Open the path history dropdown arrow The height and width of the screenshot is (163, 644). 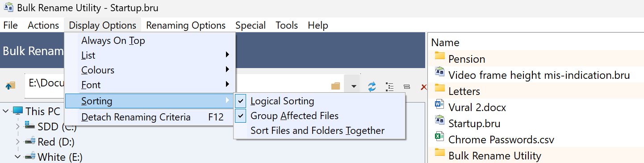pos(353,86)
